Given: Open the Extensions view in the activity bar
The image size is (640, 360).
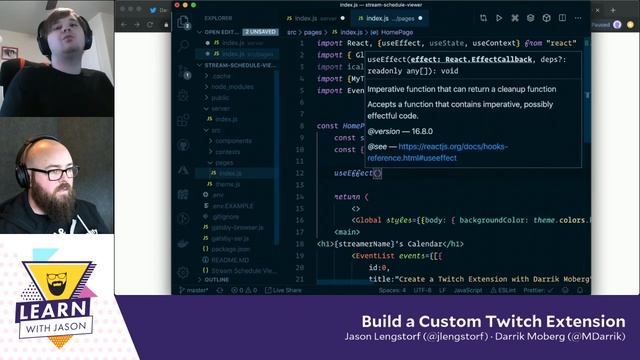Looking at the screenshot, I should pos(183,120).
